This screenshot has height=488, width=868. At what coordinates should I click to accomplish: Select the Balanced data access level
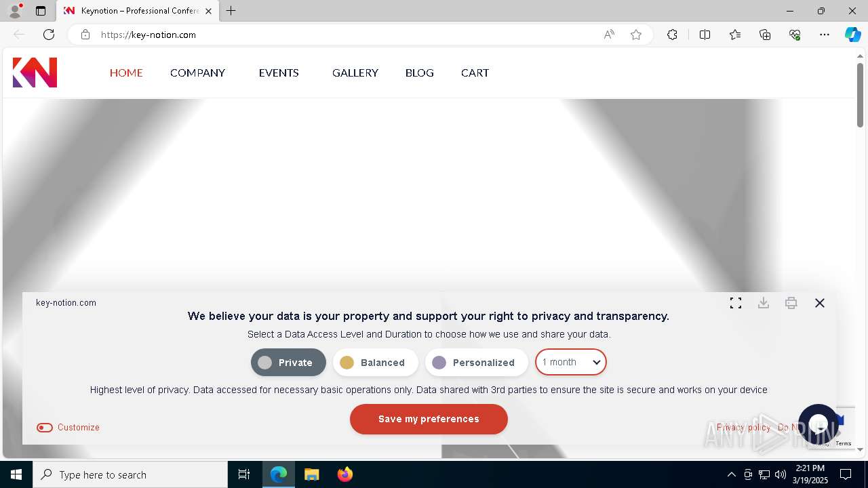pyautogui.click(x=375, y=363)
